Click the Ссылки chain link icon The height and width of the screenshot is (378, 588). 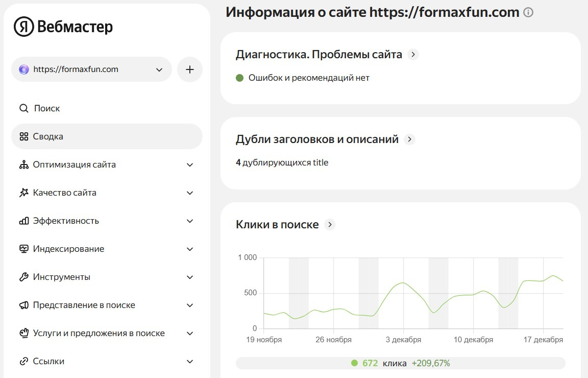[x=23, y=362]
